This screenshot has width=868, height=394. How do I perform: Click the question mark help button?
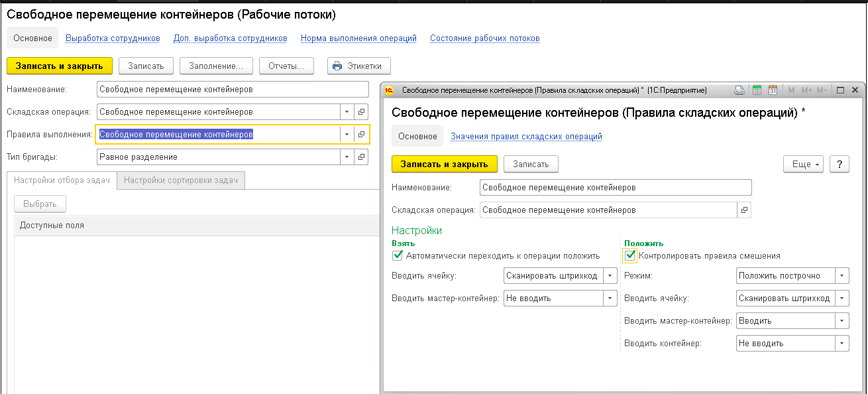tap(839, 164)
